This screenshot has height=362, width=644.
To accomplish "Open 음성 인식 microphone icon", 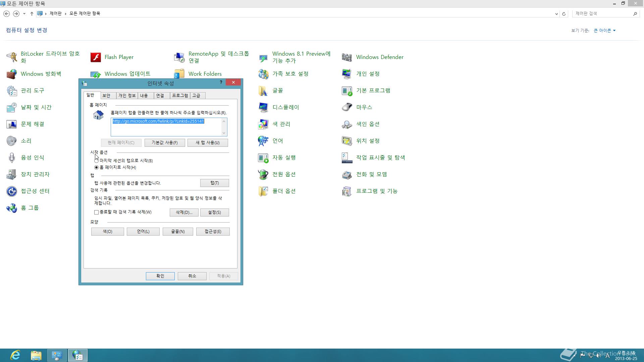I will pos(11,158).
